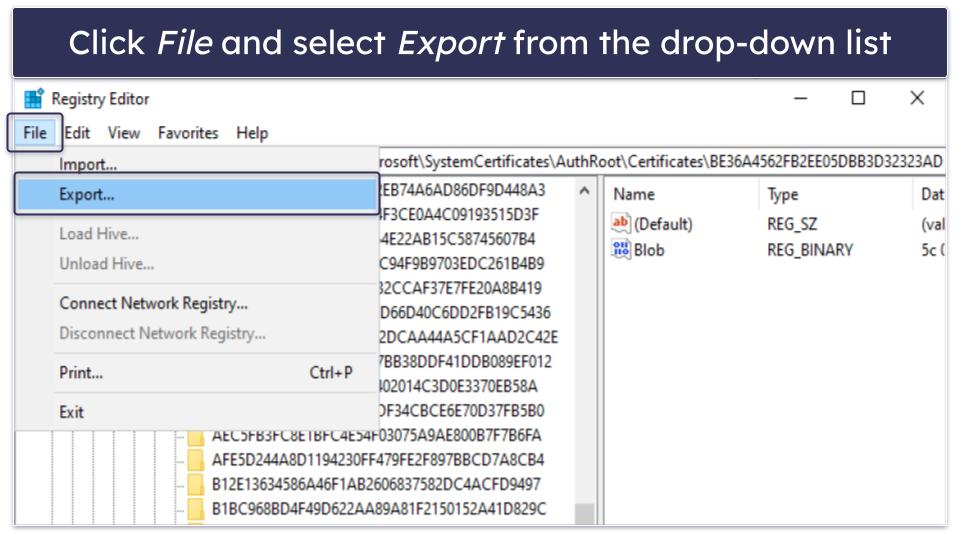Sort values by the Type column header
This screenshot has width=960, height=540.
coord(783,195)
